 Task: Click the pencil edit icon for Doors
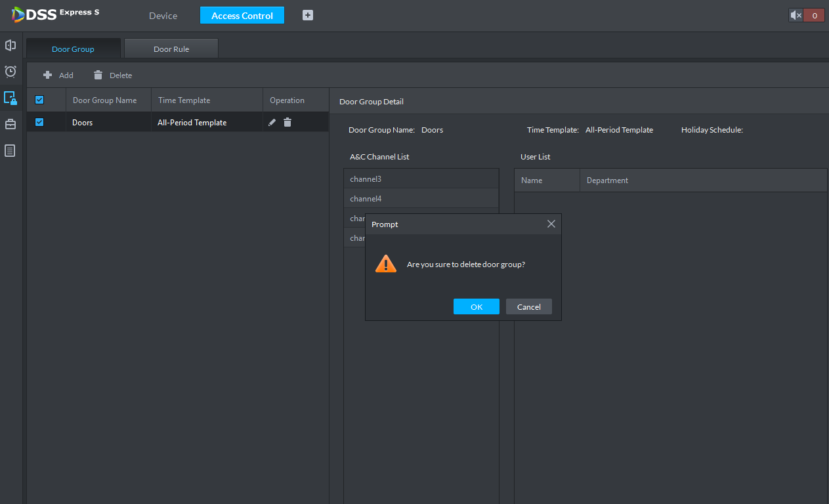click(x=272, y=122)
